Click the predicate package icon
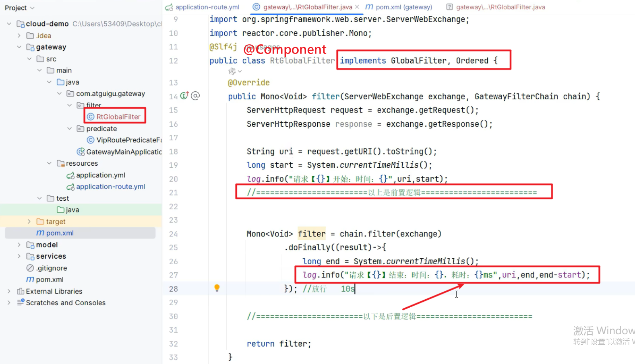The image size is (635, 364). pos(81,129)
